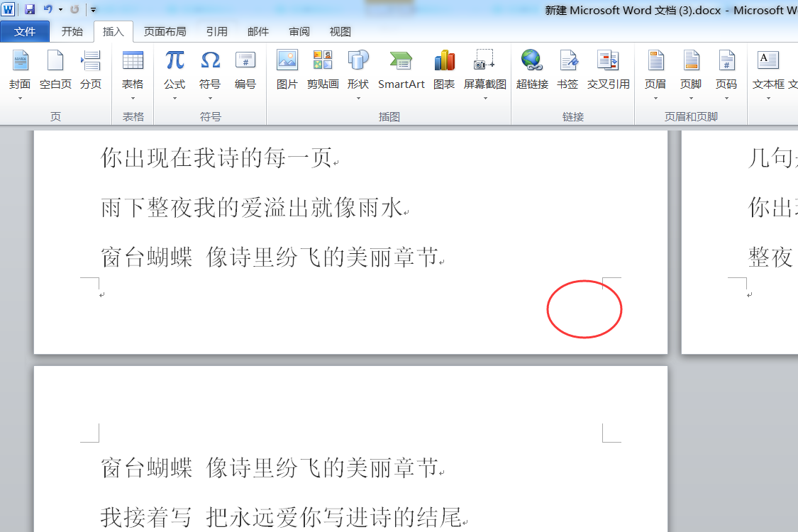The height and width of the screenshot is (532, 798).
Task: Expand the Footer (页脚) dropdown arrow
Action: pos(691,98)
